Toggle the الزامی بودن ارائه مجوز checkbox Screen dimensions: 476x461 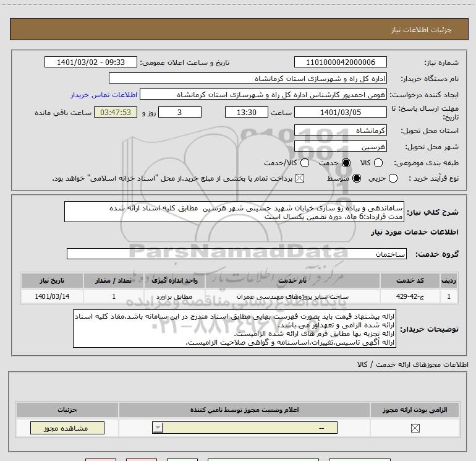pos(415,428)
